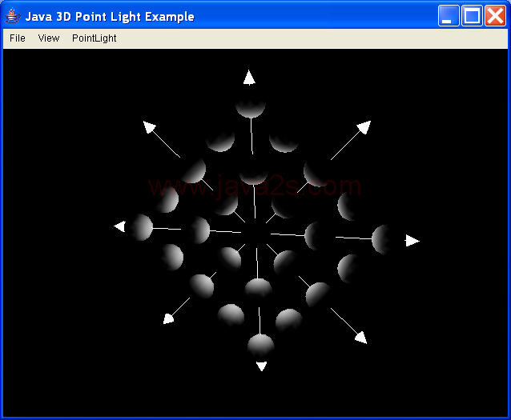Click the arrowhead pointing straight up

click(x=249, y=78)
